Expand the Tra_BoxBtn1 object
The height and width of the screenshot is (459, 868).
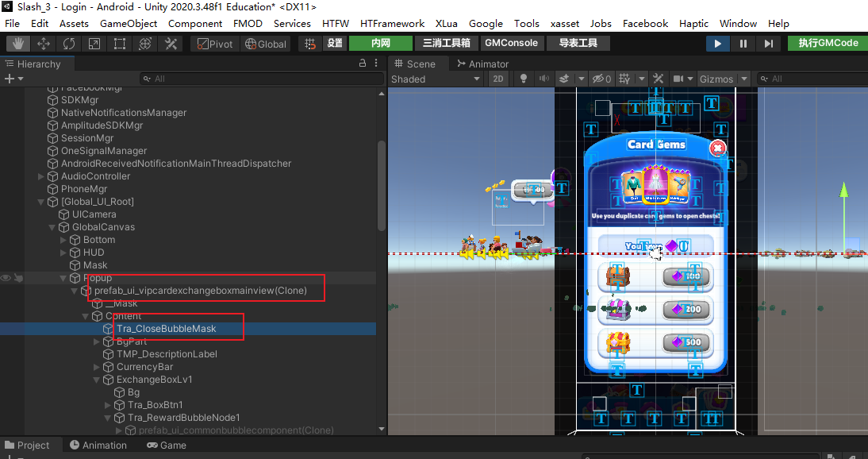coord(107,405)
